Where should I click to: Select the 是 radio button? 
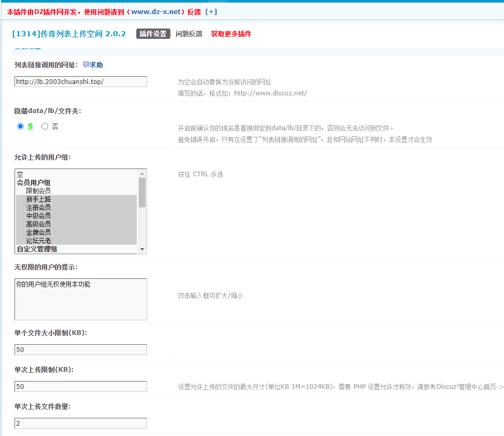click(21, 126)
